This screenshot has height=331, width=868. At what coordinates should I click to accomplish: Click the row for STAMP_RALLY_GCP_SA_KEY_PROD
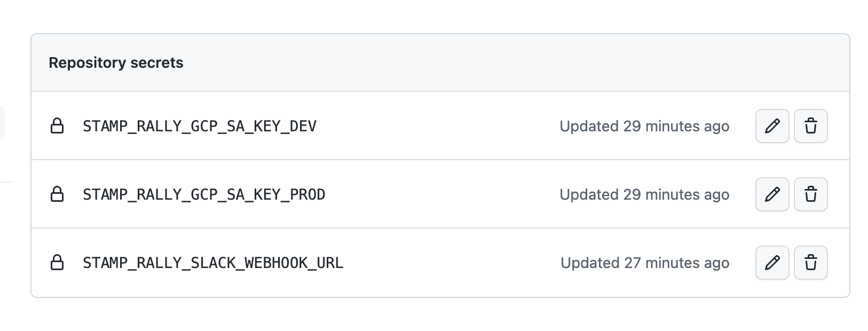click(427, 194)
